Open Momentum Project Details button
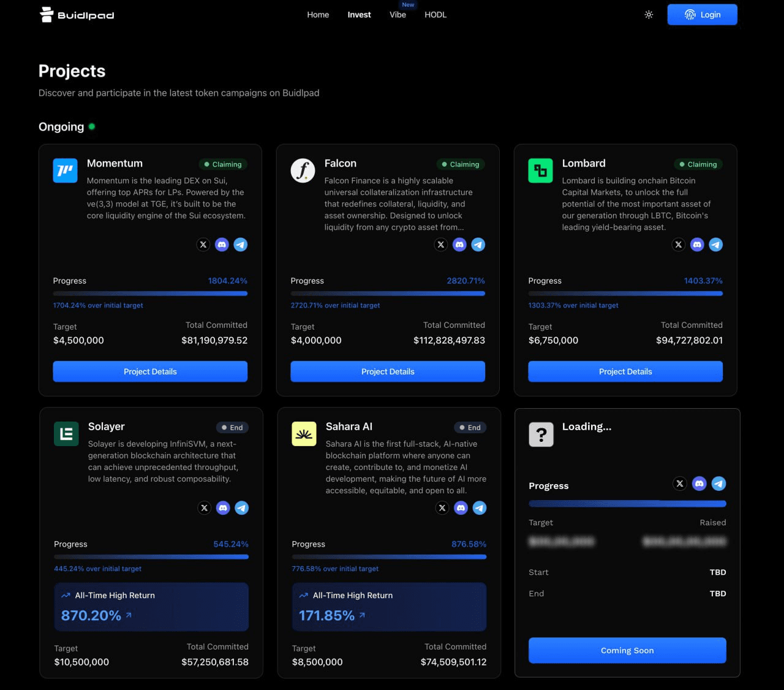784x690 pixels. point(150,371)
